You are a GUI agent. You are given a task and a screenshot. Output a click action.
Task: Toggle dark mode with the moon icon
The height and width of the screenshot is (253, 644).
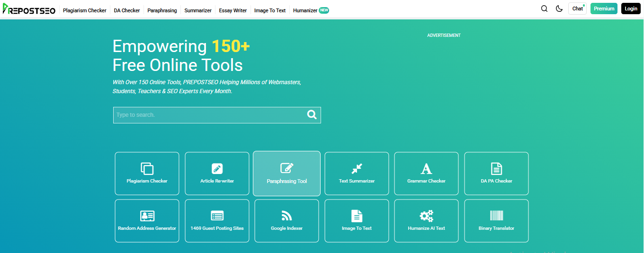click(559, 9)
